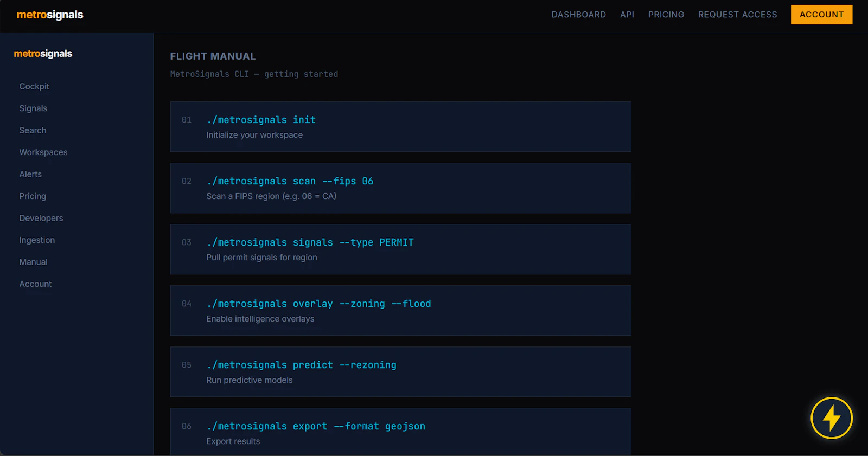Open Cockpit in the sidebar

(34, 86)
